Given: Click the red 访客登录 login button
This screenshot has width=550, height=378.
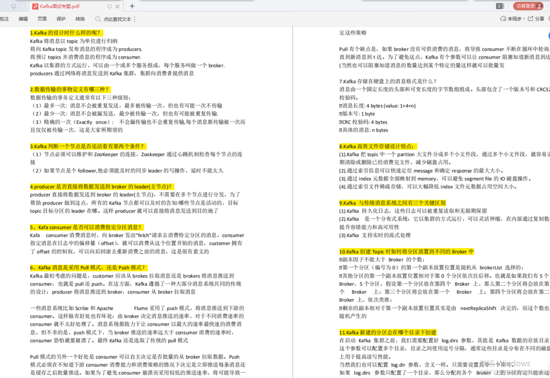Looking at the screenshot, I should [528, 6].
